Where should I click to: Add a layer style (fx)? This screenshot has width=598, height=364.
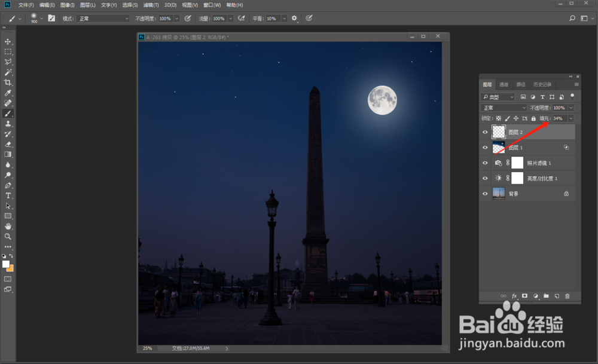coord(514,296)
